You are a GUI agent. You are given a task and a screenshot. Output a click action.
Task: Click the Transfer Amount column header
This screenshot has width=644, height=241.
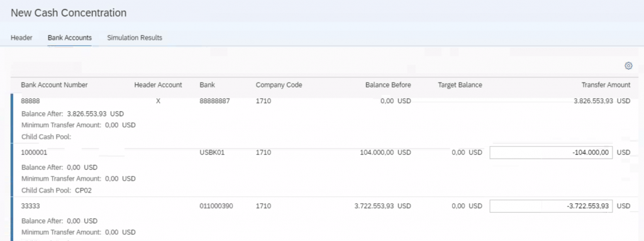tap(606, 85)
